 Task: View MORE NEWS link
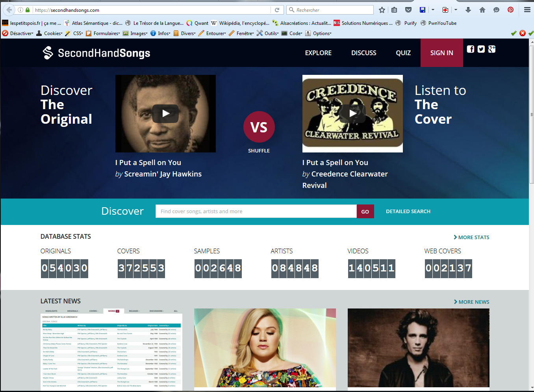tap(471, 302)
